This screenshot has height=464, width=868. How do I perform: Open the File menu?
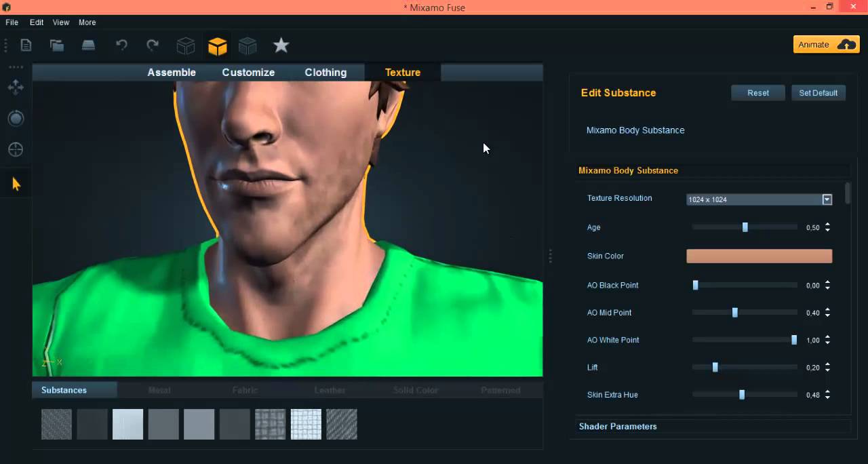pos(12,22)
